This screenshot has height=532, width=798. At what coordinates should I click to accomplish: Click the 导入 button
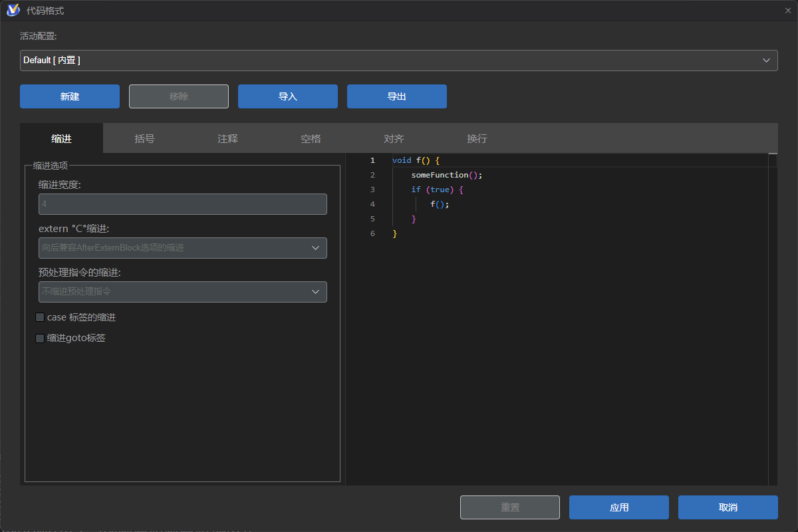288,96
